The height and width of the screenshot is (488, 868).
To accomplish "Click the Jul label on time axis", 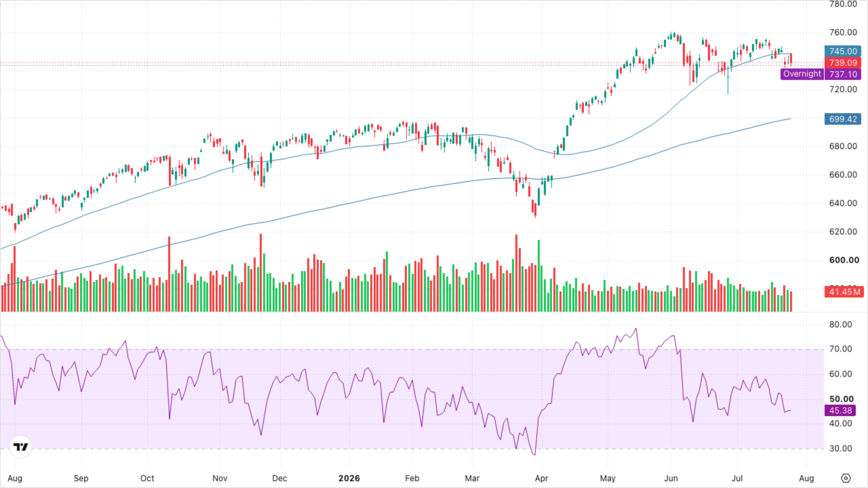I will pyautogui.click(x=737, y=478).
